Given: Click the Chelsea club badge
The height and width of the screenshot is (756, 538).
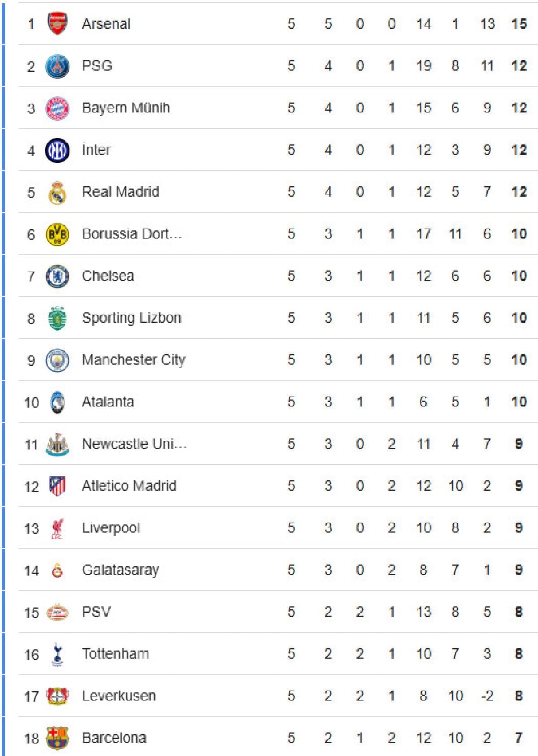Looking at the screenshot, I should tap(57, 276).
